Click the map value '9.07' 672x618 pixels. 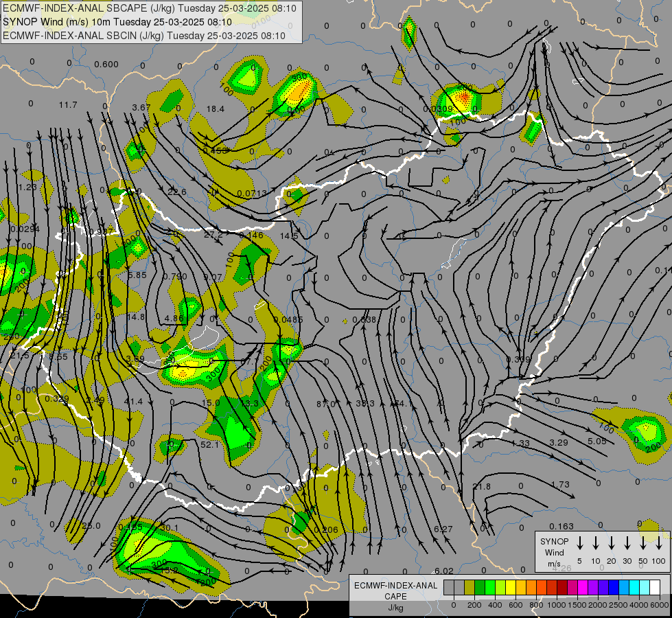(x=213, y=277)
